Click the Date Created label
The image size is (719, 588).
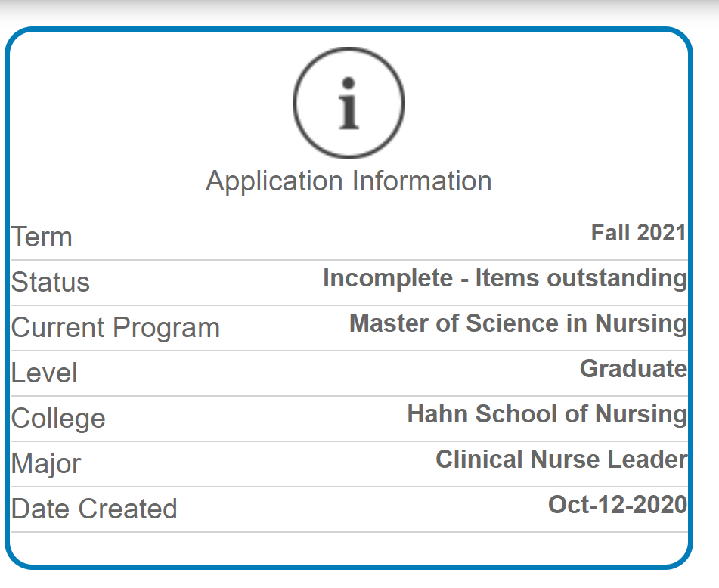tap(94, 509)
